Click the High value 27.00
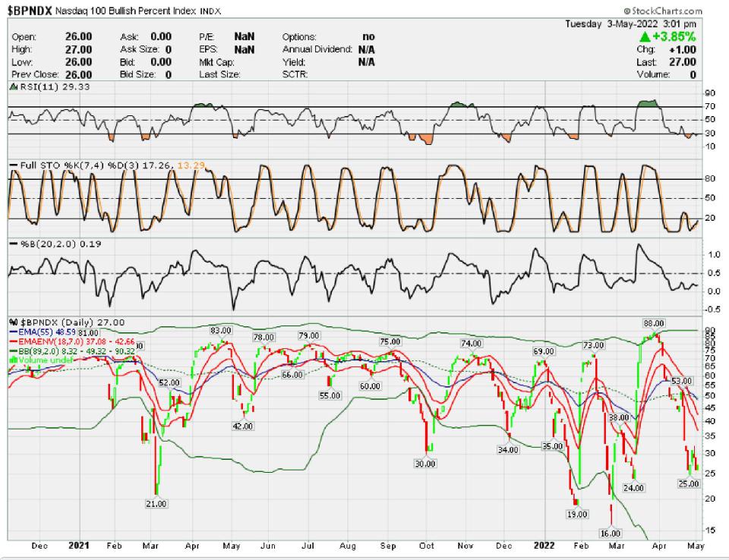Image resolution: width=729 pixels, height=560 pixels. coord(78,49)
